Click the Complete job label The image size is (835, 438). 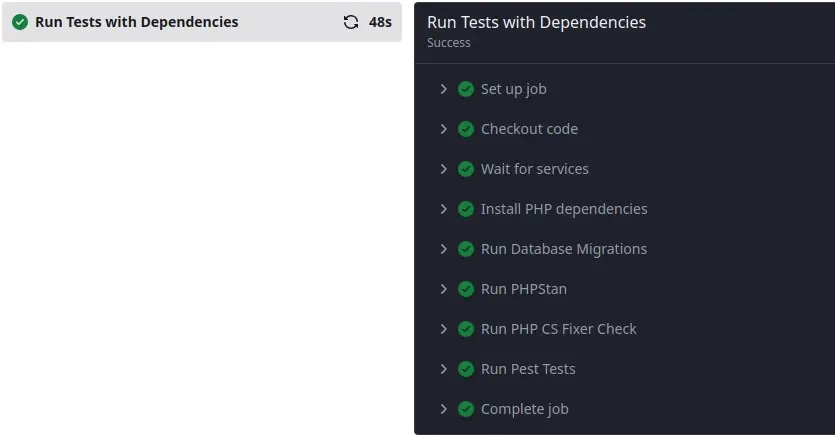[525, 409]
